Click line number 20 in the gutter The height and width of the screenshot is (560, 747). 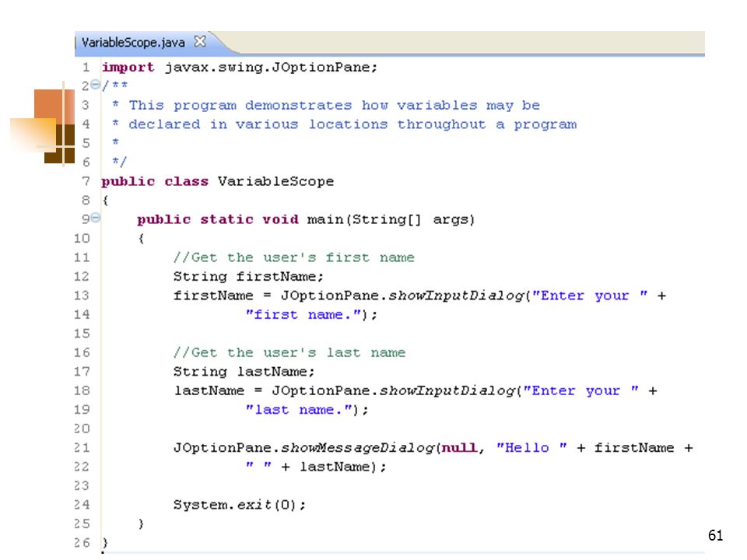click(82, 429)
